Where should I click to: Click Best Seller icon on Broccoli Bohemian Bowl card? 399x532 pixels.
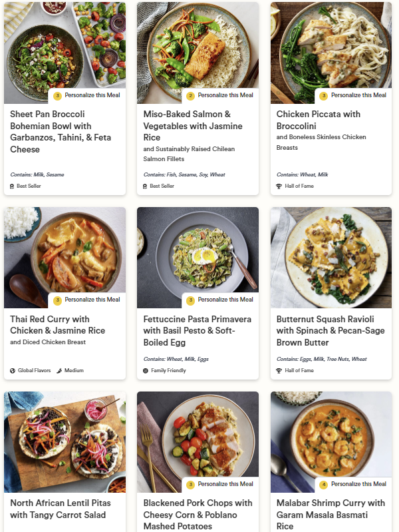tap(13, 186)
